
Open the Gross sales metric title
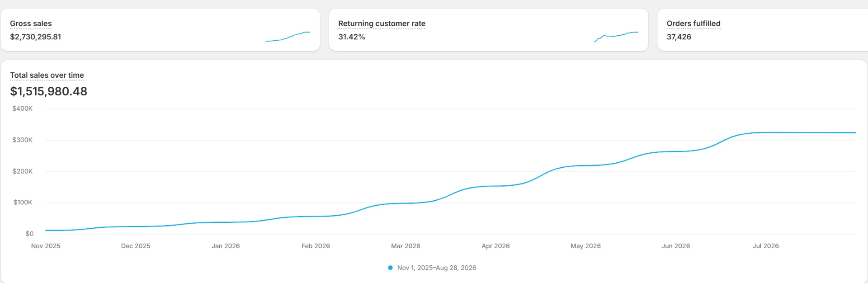[31, 24]
